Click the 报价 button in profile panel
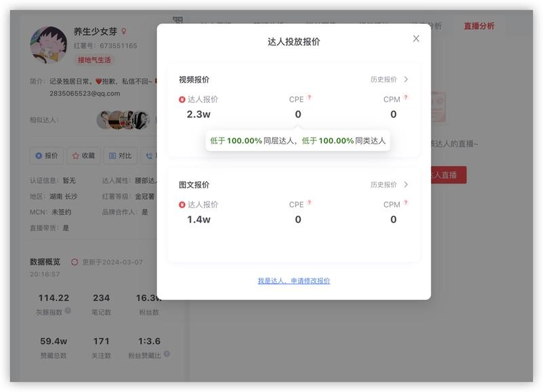 (47, 155)
